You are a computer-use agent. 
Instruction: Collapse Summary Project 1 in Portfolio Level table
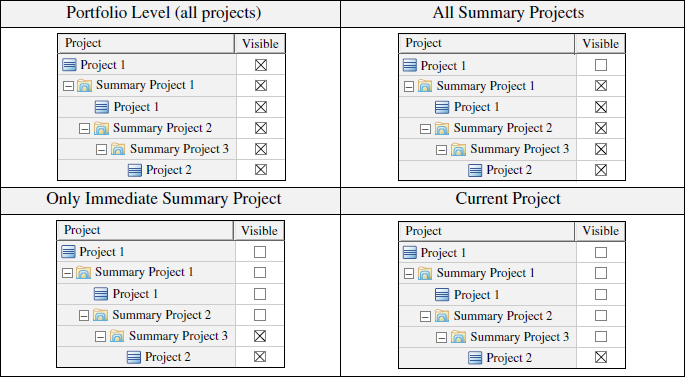pos(68,86)
